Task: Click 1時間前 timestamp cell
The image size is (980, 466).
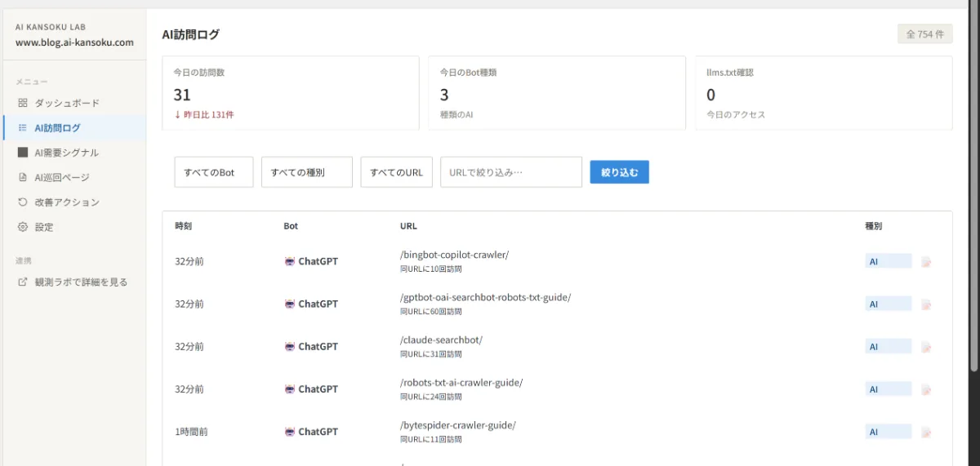Action: pyautogui.click(x=191, y=432)
